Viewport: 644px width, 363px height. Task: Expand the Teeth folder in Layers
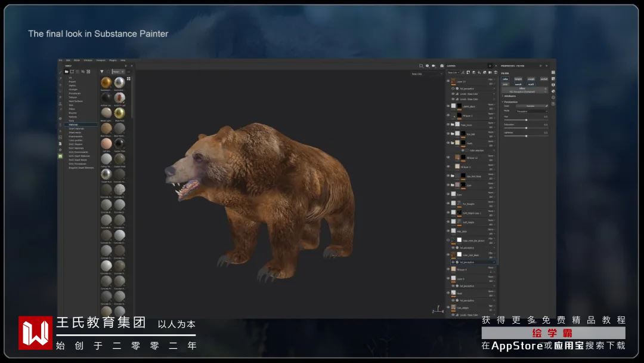pos(453,143)
